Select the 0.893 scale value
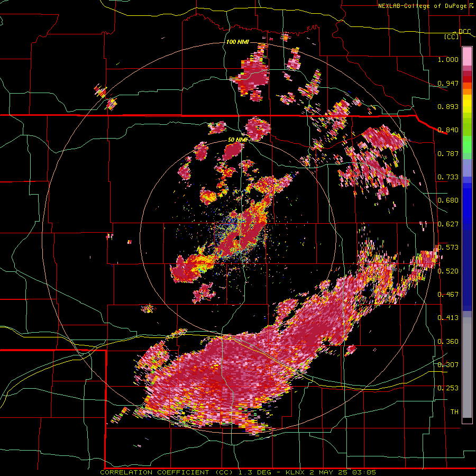Viewport: 476px width, 476px height. pos(448,106)
